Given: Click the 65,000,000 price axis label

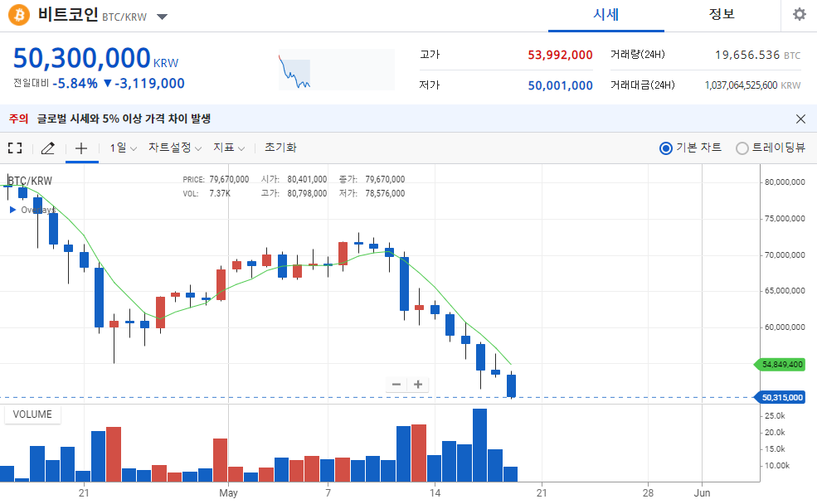Looking at the screenshot, I should pyautogui.click(x=785, y=290).
